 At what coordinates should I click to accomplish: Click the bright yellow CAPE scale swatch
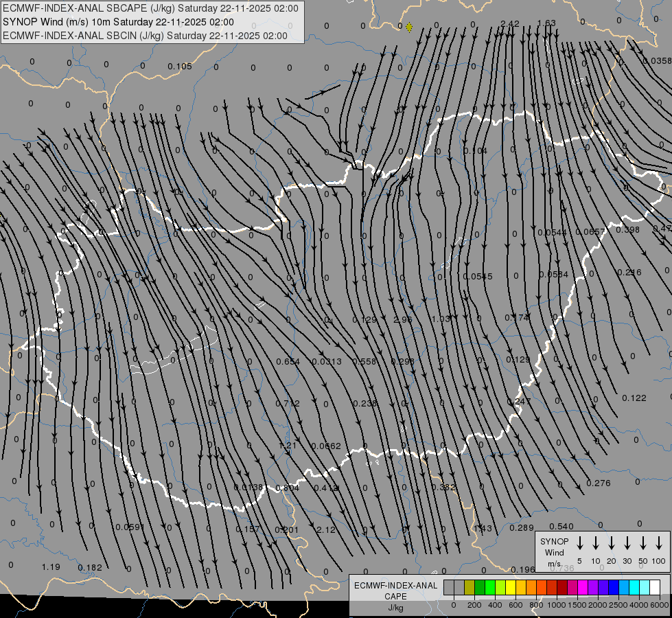pyautogui.click(x=511, y=587)
